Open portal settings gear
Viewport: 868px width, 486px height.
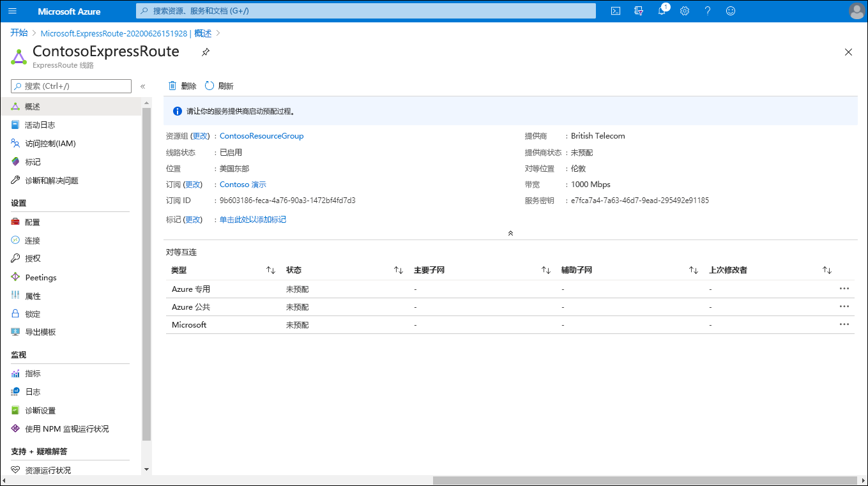(685, 11)
